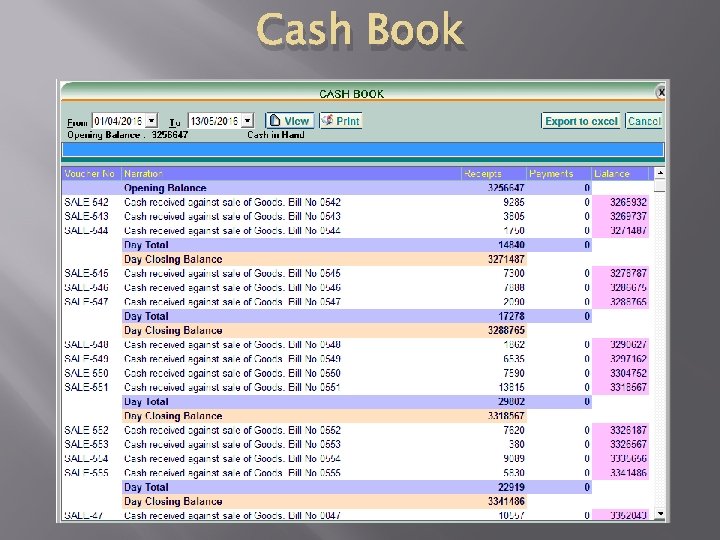This screenshot has width=720, height=540.
Task: Click Day Total value 22919
Action: pyautogui.click(x=511, y=487)
